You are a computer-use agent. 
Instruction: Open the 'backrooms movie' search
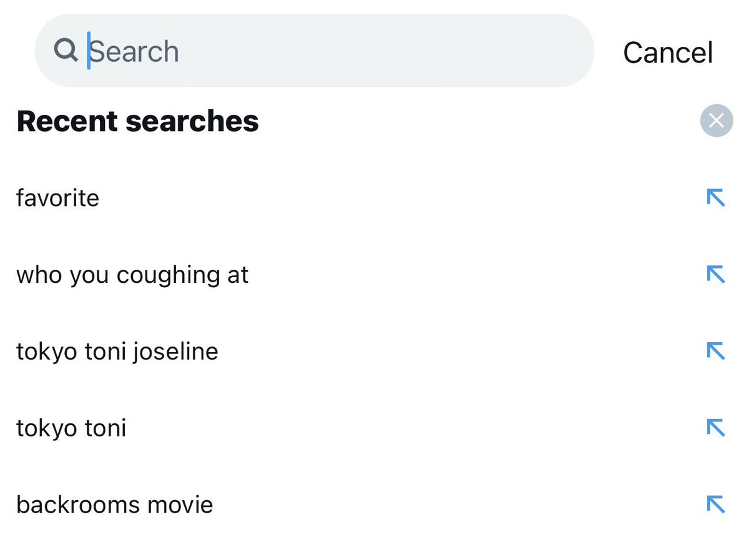tap(115, 505)
